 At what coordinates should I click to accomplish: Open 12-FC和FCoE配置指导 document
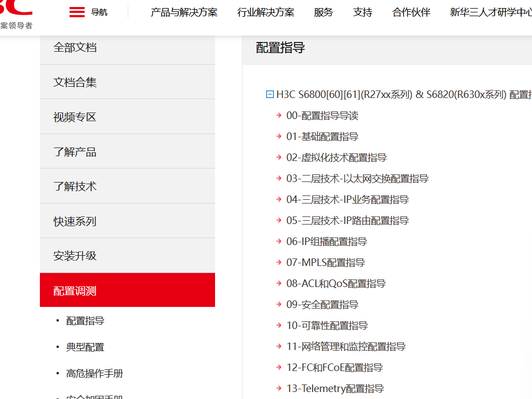[335, 367]
